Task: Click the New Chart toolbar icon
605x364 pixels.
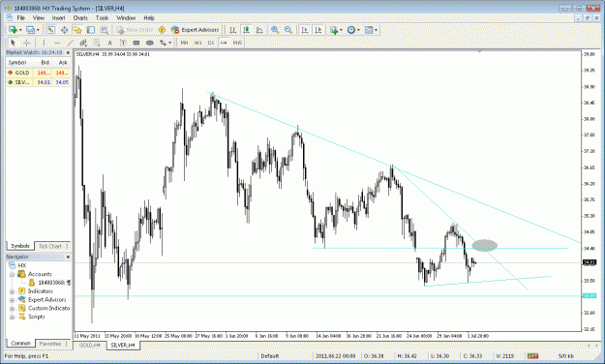Action: [x=13, y=30]
